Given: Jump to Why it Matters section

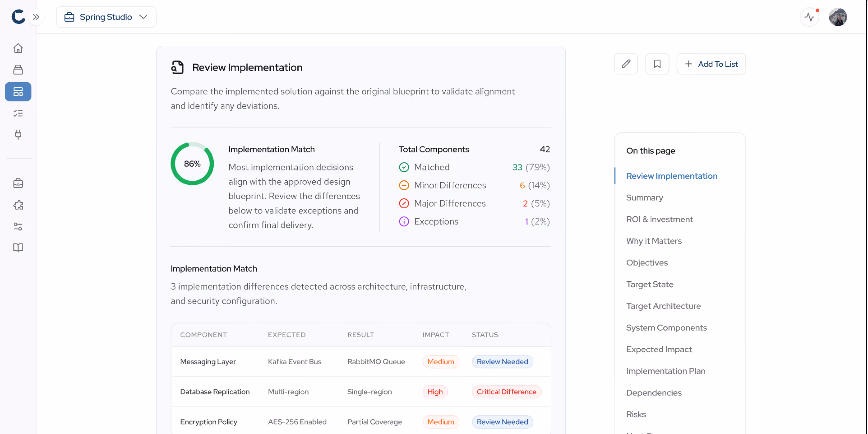Looking at the screenshot, I should pyautogui.click(x=654, y=241).
